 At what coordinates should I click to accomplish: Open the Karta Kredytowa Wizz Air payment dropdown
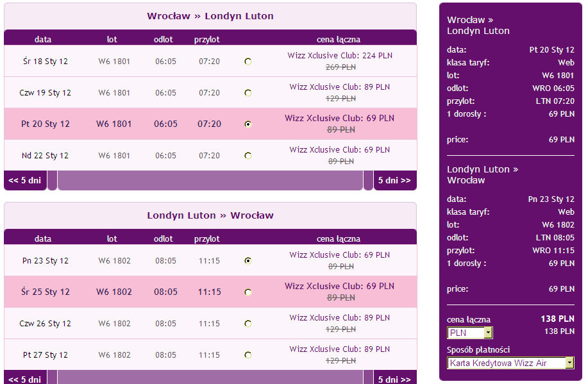point(510,363)
